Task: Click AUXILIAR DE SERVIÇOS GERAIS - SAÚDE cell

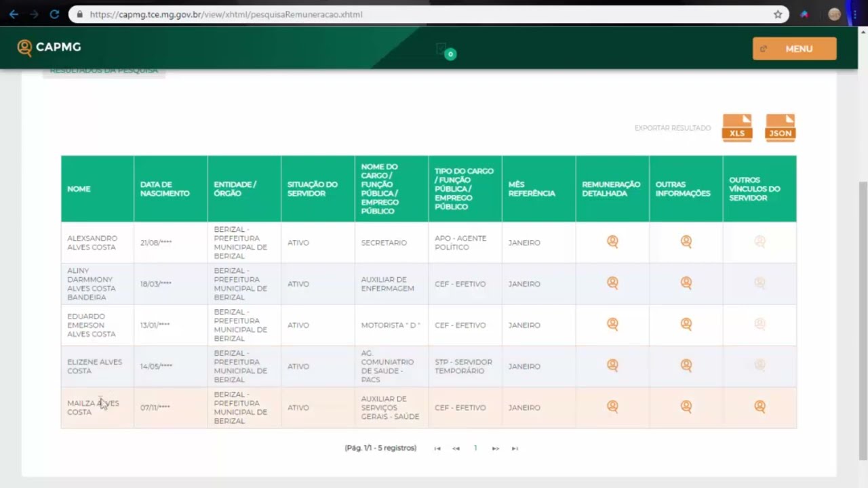Action: pyautogui.click(x=390, y=408)
